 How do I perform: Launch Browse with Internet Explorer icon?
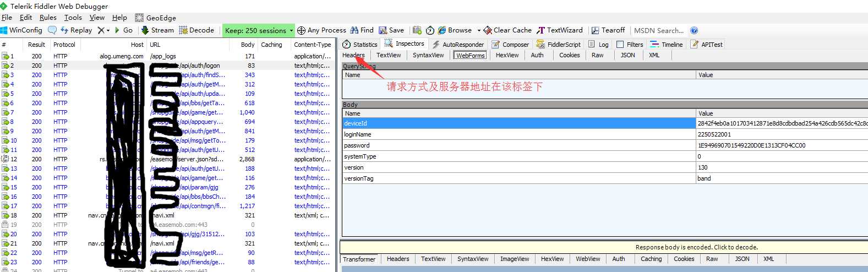455,30
